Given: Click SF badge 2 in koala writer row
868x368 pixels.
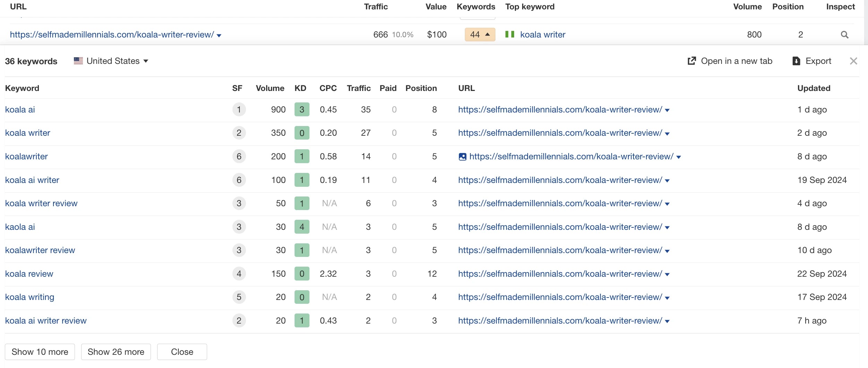Looking at the screenshot, I should coord(239,133).
